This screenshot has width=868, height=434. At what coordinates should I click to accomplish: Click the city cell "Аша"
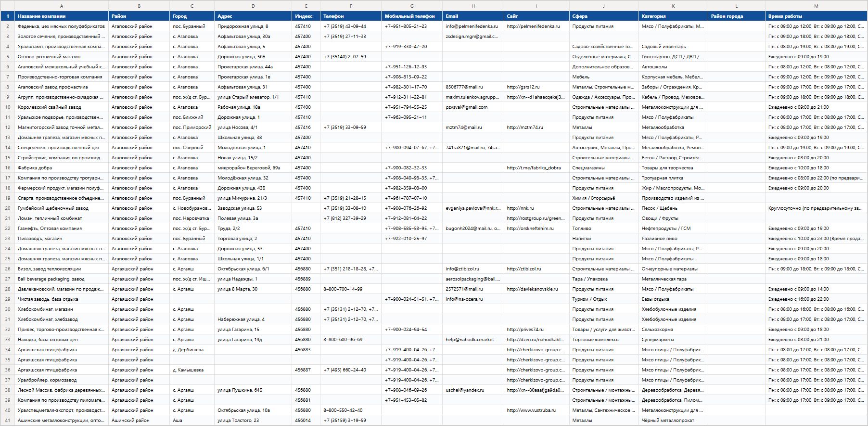[192, 421]
